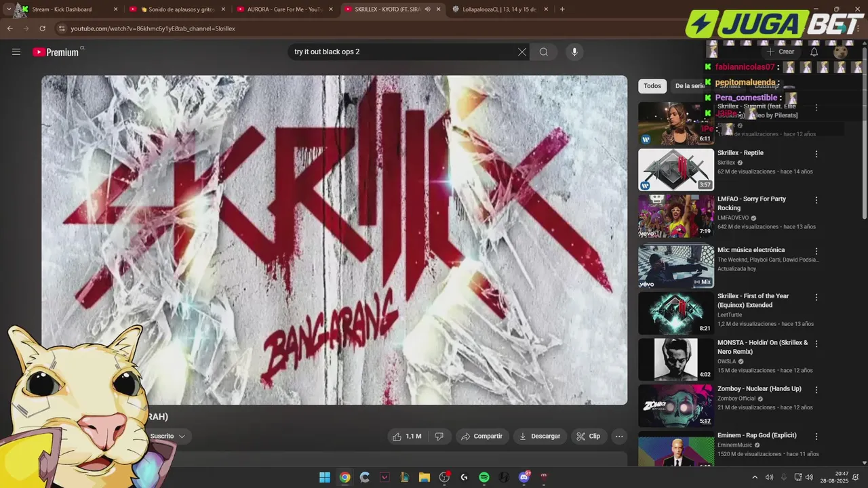Screen dimensions: 868x488
Task: Open options menu for Mix: música electrónica
Action: pyautogui.click(x=816, y=251)
